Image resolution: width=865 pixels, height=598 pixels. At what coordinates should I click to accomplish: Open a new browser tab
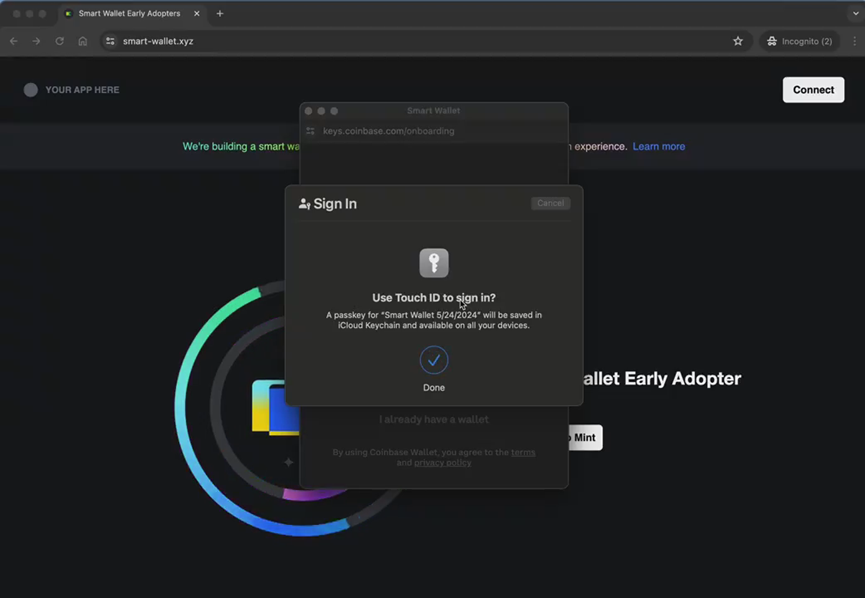point(220,13)
